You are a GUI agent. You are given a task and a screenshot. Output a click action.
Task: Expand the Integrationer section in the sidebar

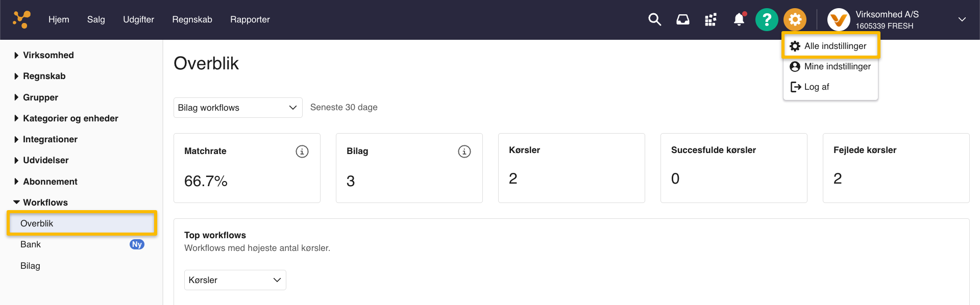(50, 139)
